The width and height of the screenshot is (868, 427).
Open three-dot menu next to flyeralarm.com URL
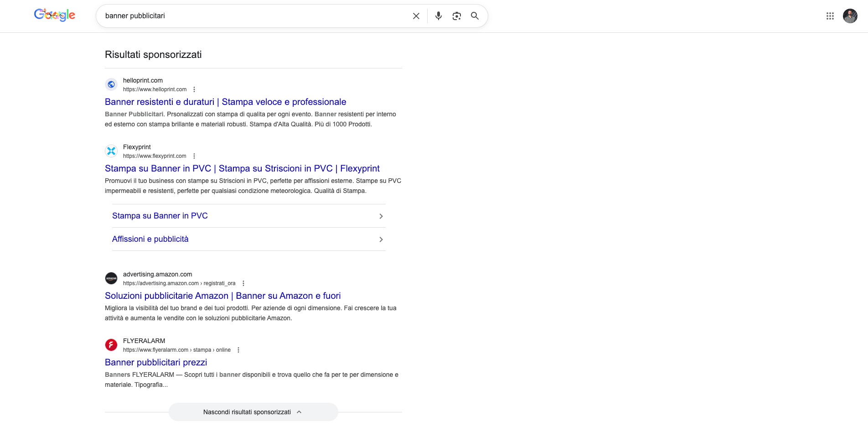(238, 350)
